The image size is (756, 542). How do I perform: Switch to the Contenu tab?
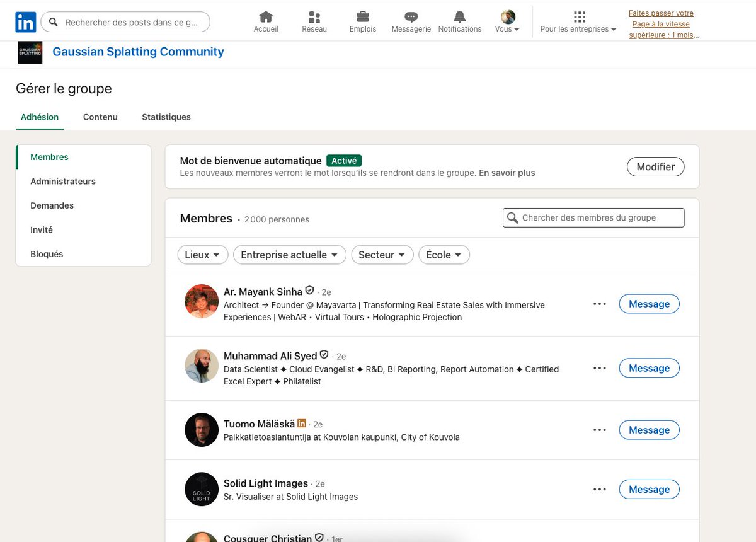click(100, 117)
